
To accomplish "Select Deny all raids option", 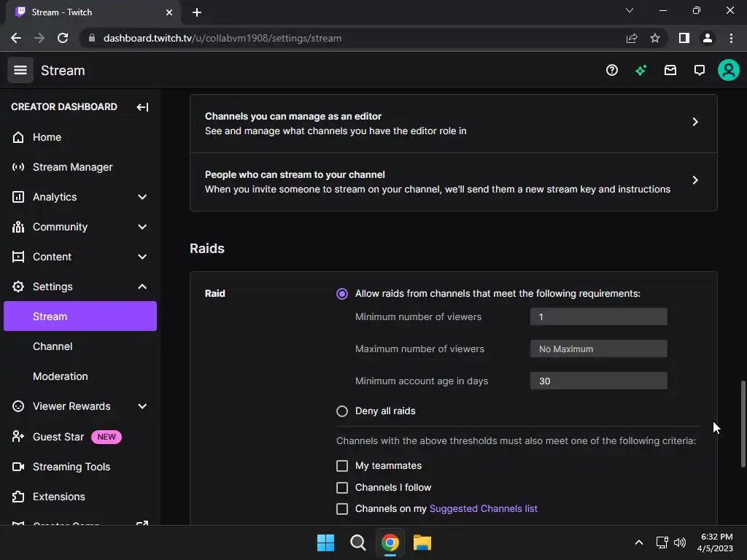I will click(x=342, y=411).
